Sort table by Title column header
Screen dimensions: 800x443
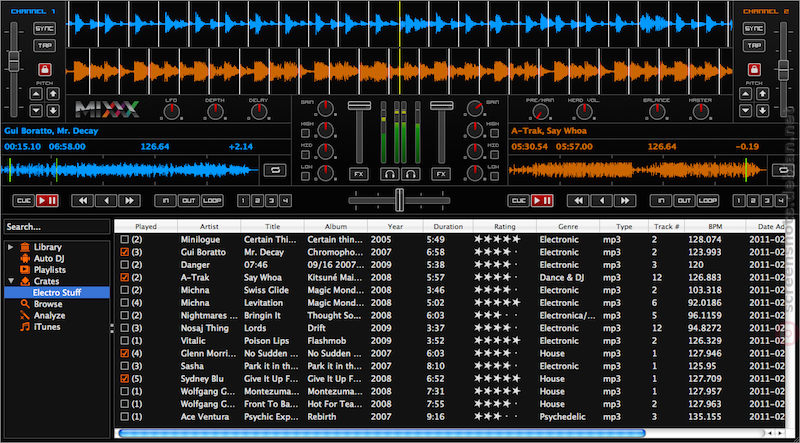coord(272,227)
